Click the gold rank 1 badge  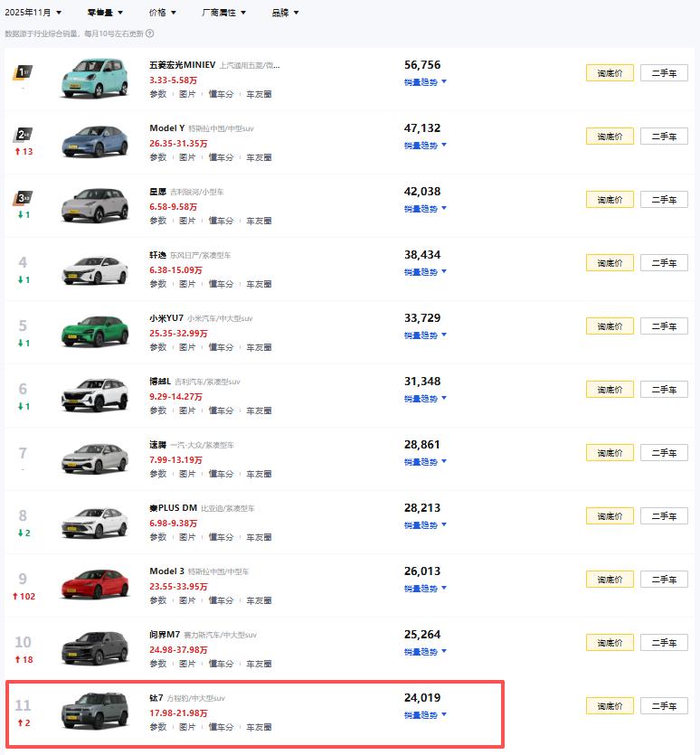23,72
